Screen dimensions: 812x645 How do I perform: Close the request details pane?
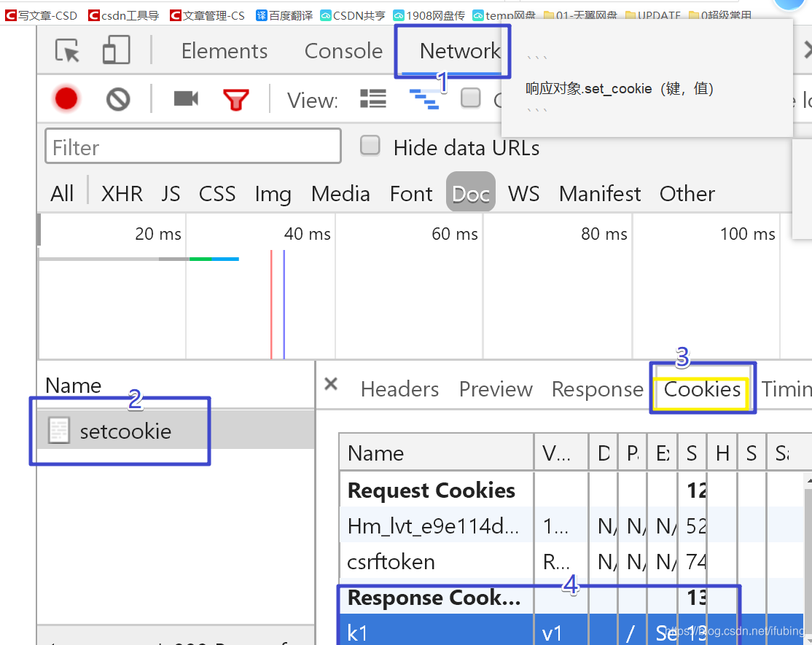click(x=331, y=384)
